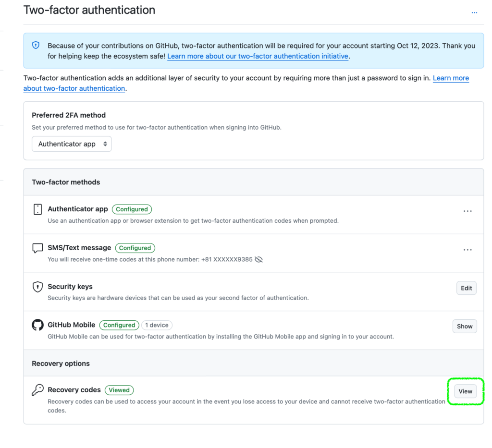The image size is (492, 448).
Task: Click the Authenticator app description about browser extension
Action: pos(193,221)
